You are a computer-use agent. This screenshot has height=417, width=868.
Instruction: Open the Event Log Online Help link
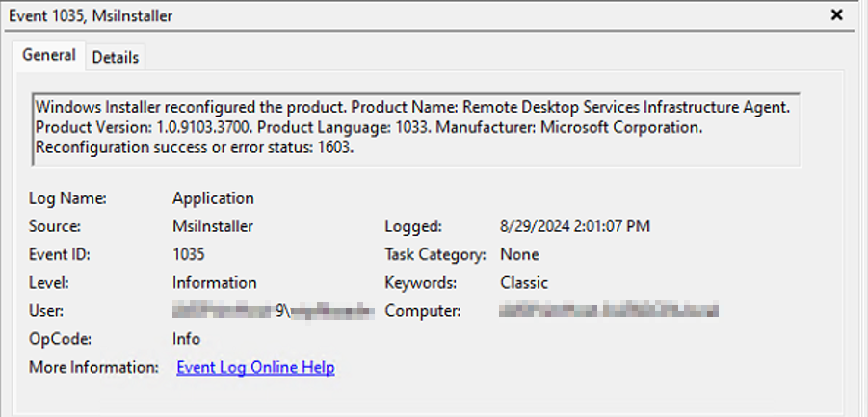(255, 367)
